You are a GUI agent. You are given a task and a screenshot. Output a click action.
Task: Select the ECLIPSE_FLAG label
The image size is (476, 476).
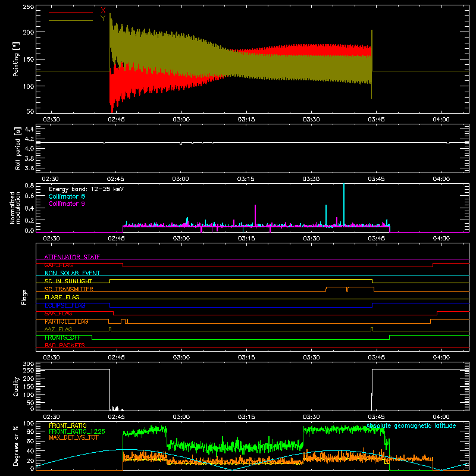pos(65,305)
